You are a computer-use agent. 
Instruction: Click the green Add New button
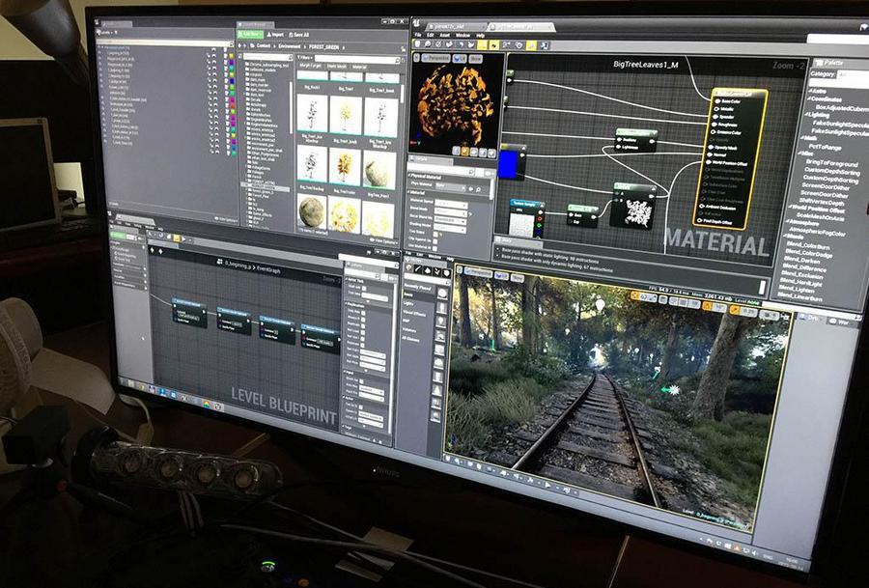[252, 34]
